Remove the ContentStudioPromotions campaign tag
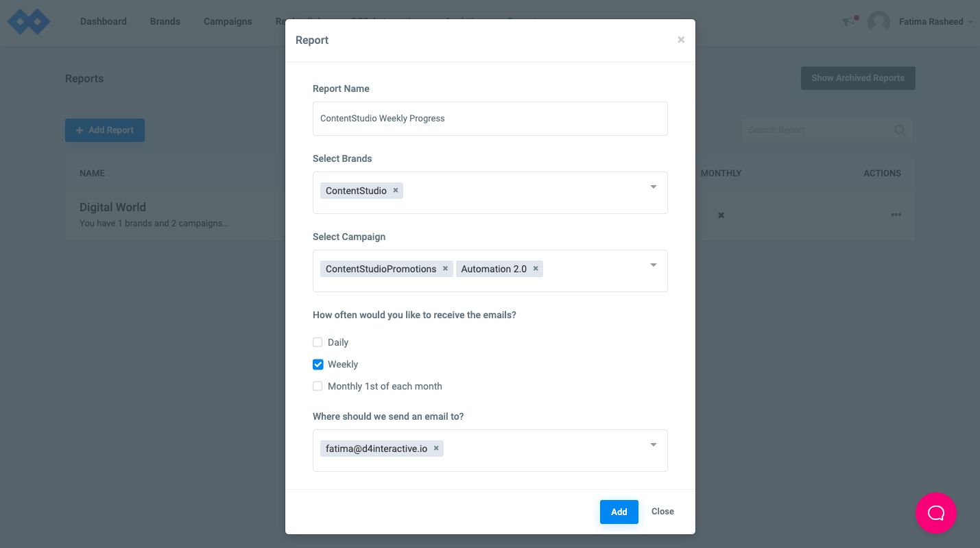Viewport: 980px width, 548px height. pos(445,269)
